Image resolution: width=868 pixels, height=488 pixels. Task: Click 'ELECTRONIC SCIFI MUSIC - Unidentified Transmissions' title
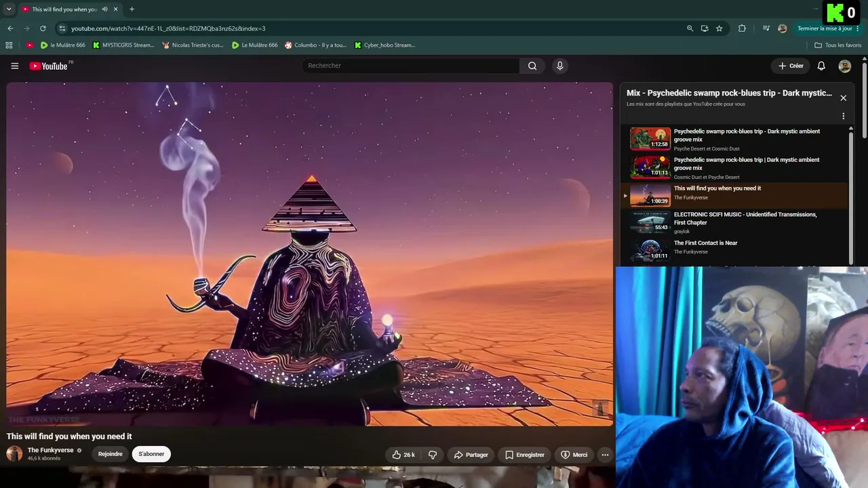(745, 218)
